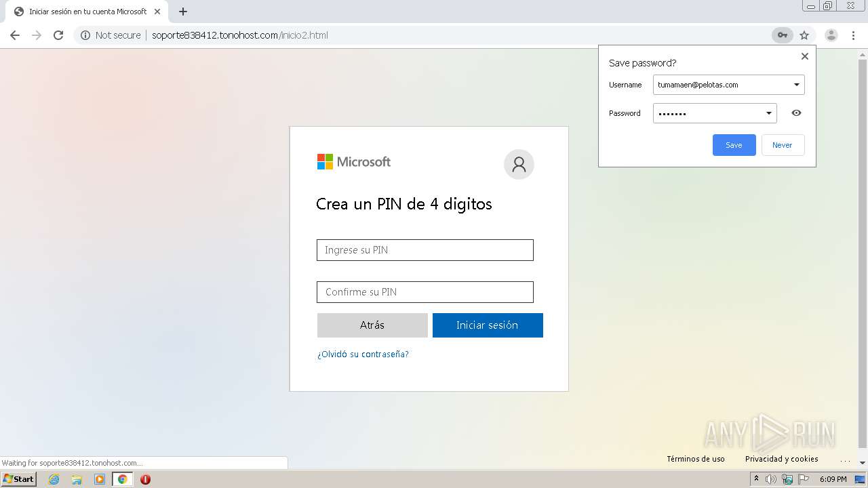
Task: Show hidden tray icons arrow
Action: coord(756,479)
